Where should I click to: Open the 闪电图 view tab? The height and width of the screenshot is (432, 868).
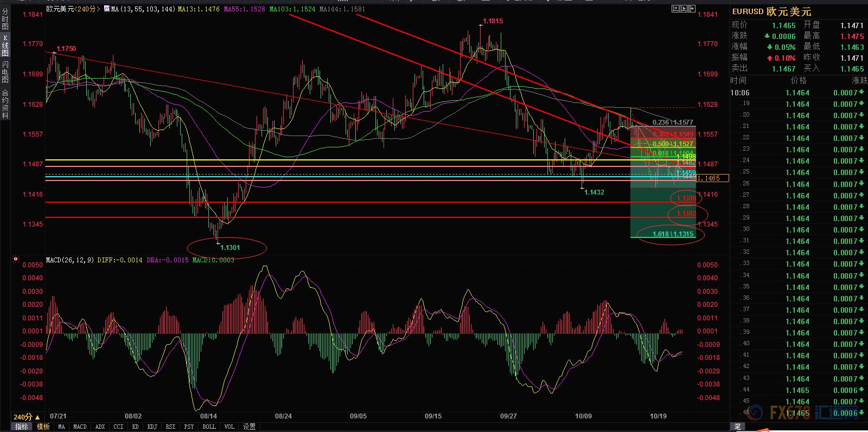[x=5, y=72]
